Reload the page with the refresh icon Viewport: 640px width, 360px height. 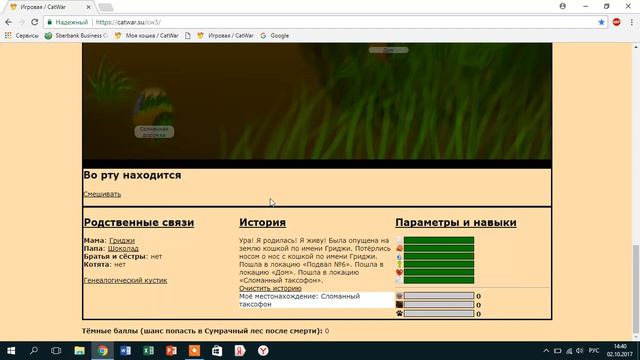[35, 22]
